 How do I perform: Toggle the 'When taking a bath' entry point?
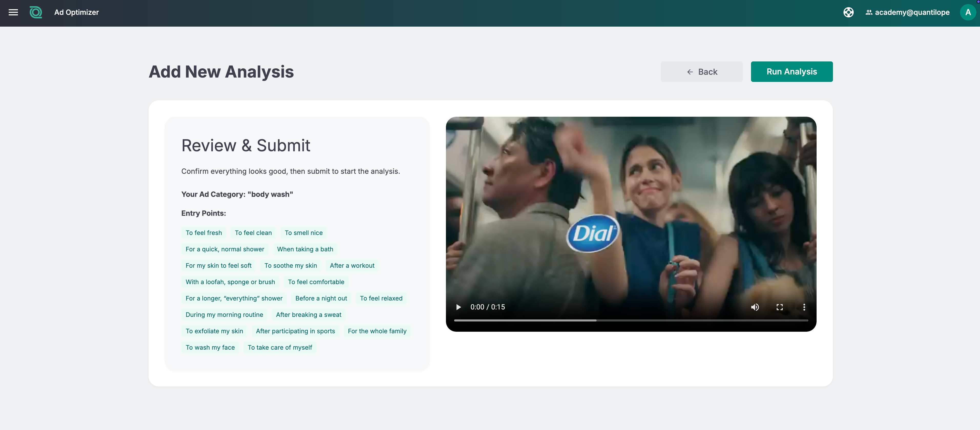(305, 249)
